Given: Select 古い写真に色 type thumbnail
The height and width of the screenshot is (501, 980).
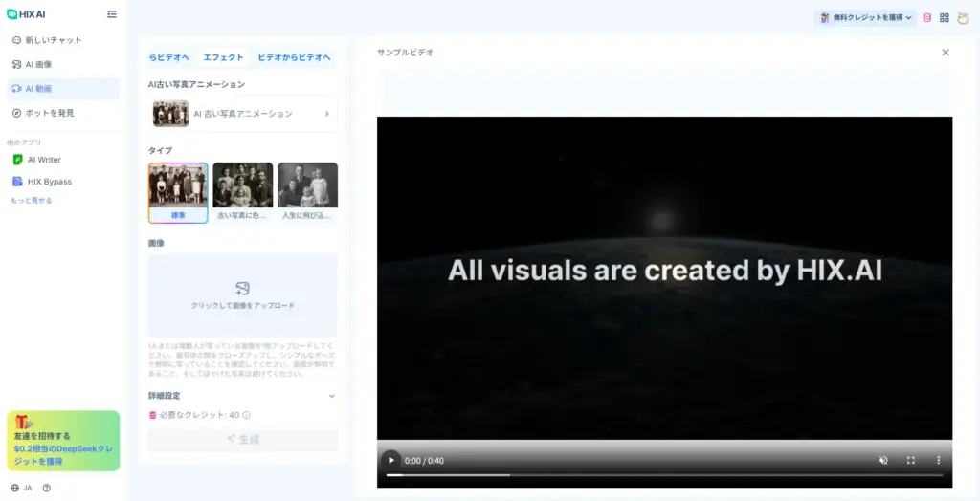Looking at the screenshot, I should click(x=242, y=192).
